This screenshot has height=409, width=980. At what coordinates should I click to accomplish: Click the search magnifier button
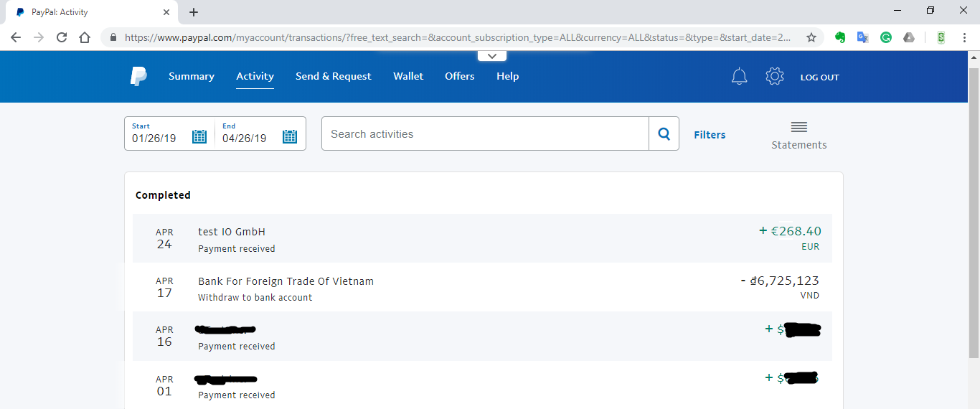[664, 133]
